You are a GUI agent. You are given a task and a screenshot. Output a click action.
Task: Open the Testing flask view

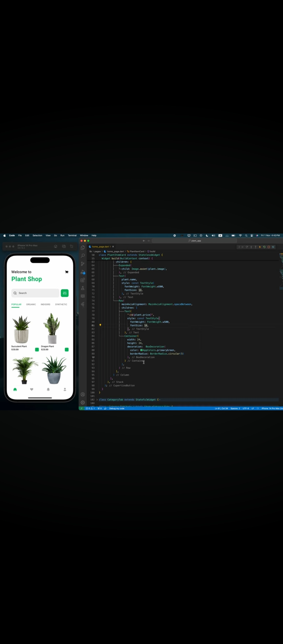(83, 288)
